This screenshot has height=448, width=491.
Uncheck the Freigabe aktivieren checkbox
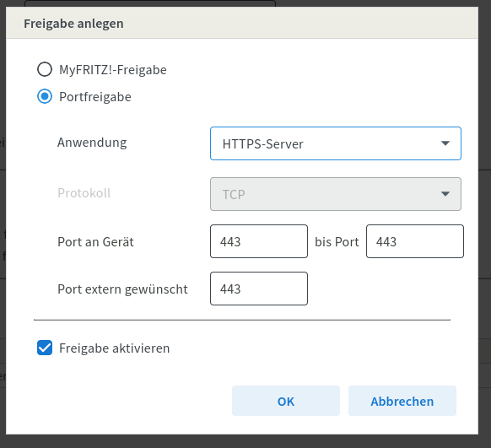click(x=45, y=348)
